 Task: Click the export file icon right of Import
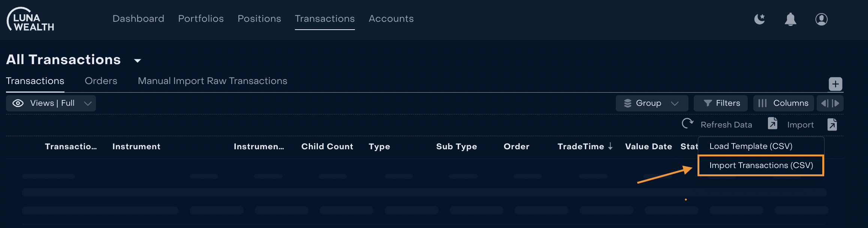[832, 124]
